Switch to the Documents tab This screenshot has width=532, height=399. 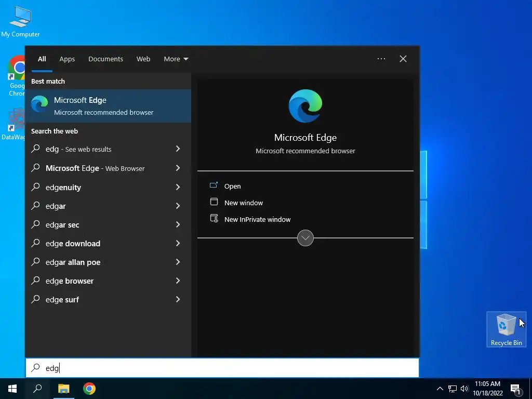click(105, 59)
